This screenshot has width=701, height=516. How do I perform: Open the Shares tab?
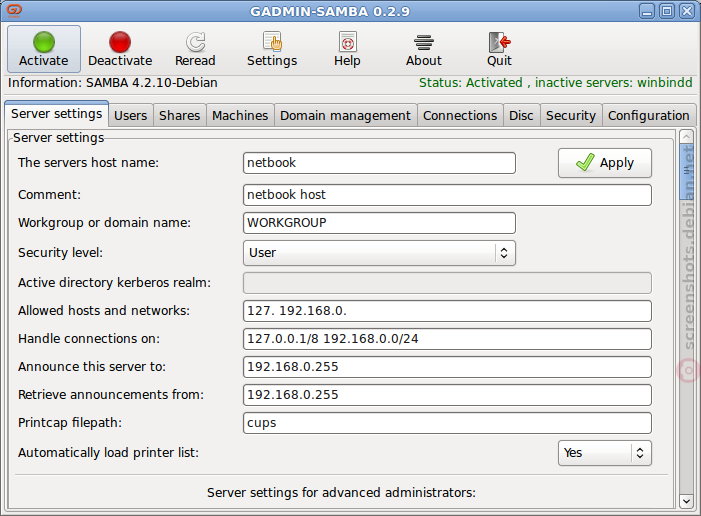[x=179, y=115]
